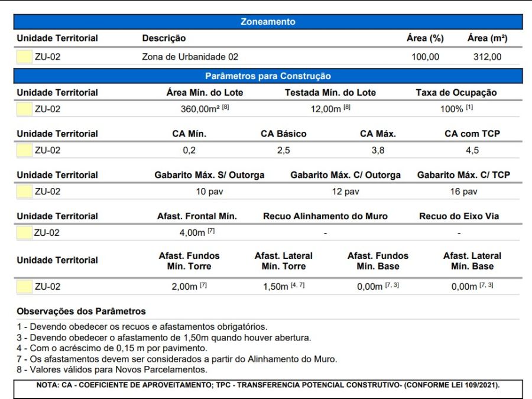Click the Área (m²) column header
The image size is (532, 399).
487,38
